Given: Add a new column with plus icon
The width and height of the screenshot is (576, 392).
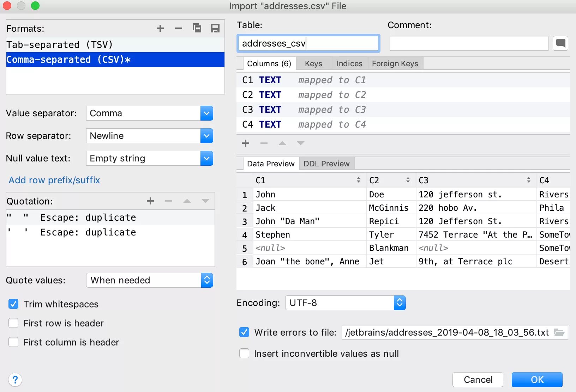Looking at the screenshot, I should click(246, 143).
